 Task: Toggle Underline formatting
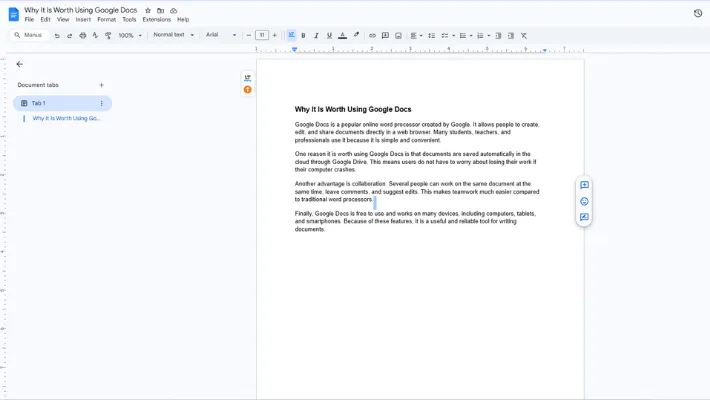329,35
